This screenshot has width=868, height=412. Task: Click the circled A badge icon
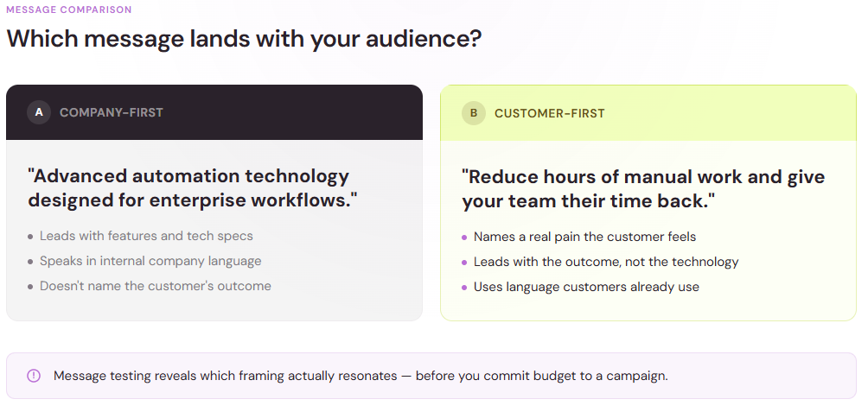(x=39, y=112)
